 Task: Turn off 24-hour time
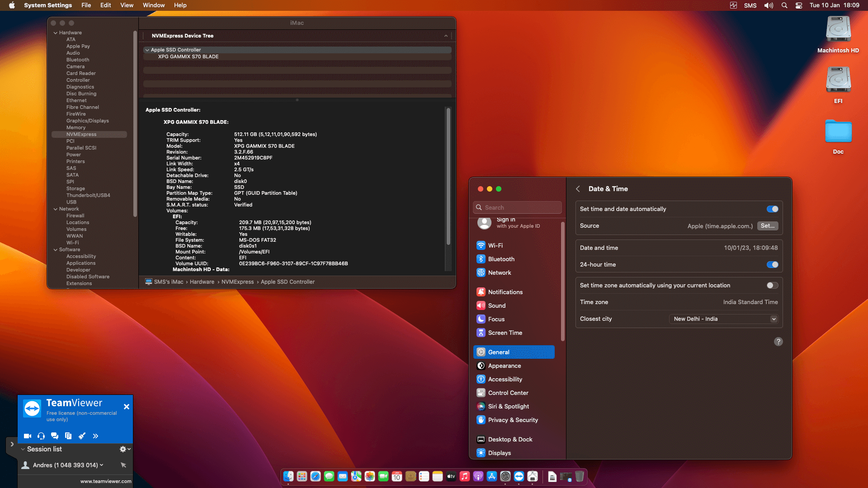772,264
